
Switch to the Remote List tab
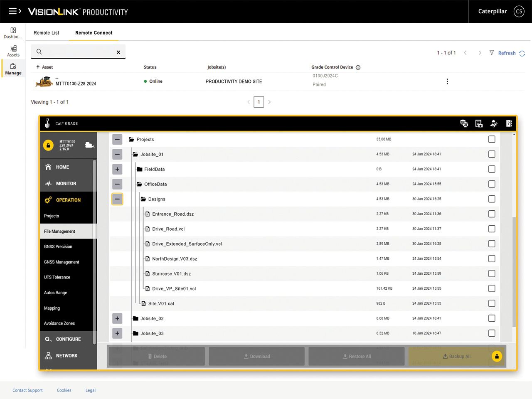tap(47, 33)
